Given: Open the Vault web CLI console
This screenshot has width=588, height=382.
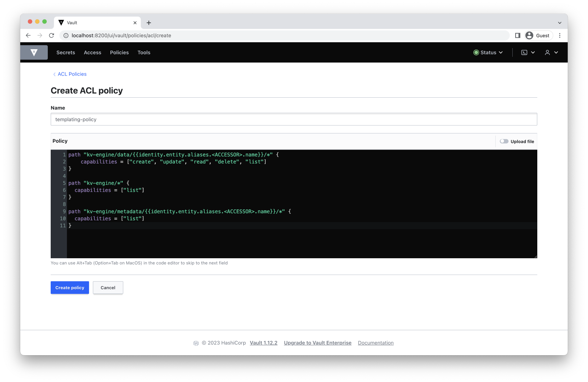Looking at the screenshot, I should [524, 52].
